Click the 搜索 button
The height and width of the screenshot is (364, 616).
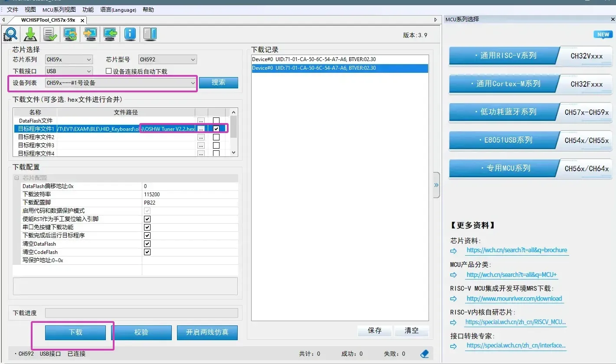(219, 83)
